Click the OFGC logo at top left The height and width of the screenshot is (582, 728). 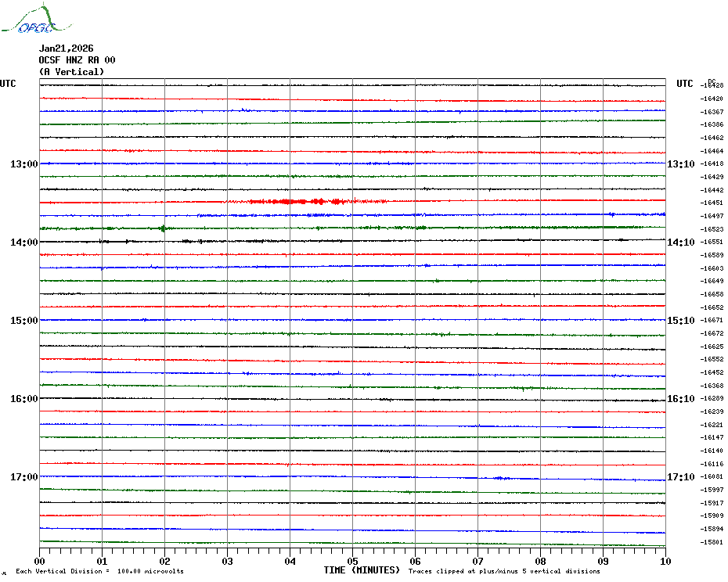coord(36,19)
